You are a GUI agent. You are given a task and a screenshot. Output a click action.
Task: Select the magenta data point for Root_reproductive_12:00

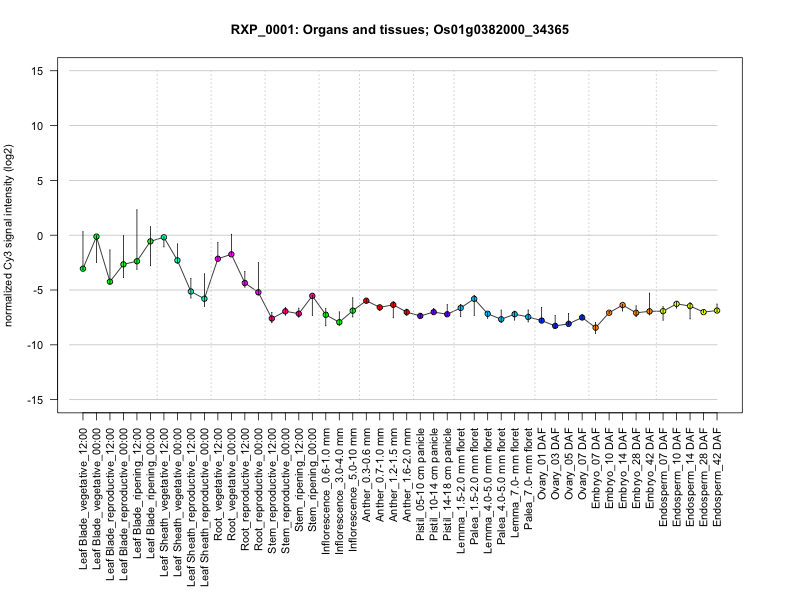pyautogui.click(x=245, y=283)
